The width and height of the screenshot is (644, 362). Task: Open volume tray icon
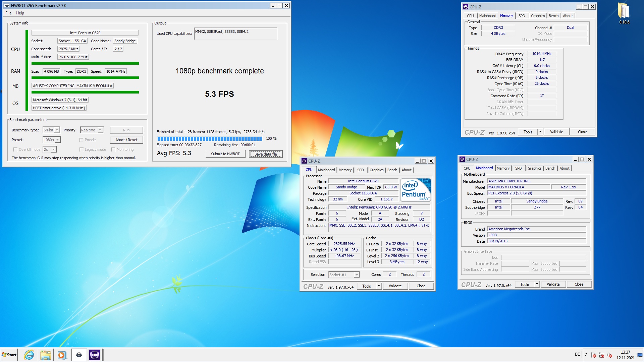[609, 355]
